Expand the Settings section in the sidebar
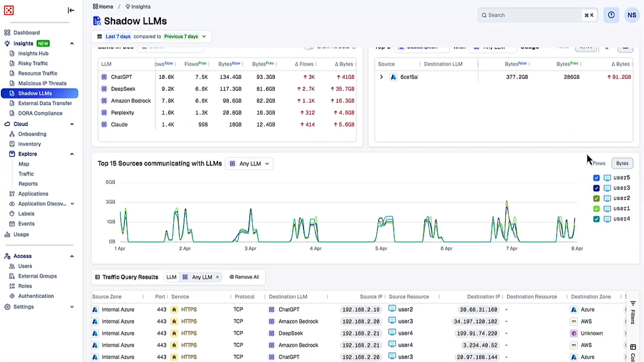Screen dimensions: 644x362 [72, 307]
